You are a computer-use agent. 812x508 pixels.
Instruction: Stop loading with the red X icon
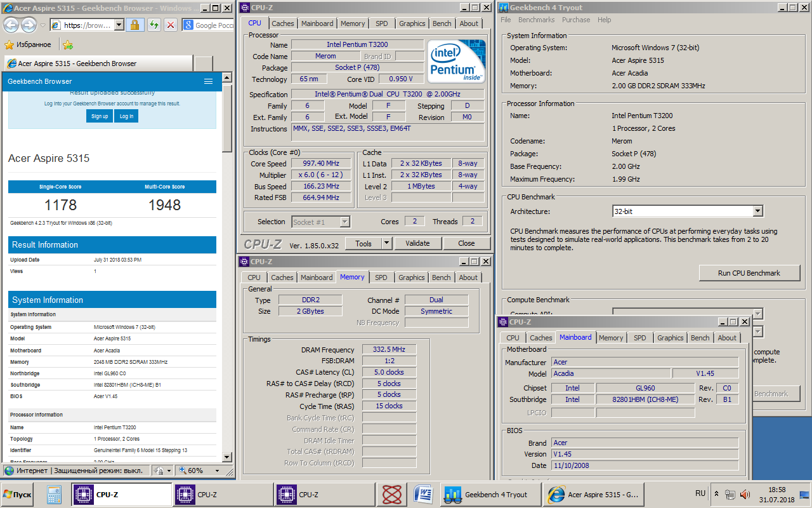tap(170, 25)
